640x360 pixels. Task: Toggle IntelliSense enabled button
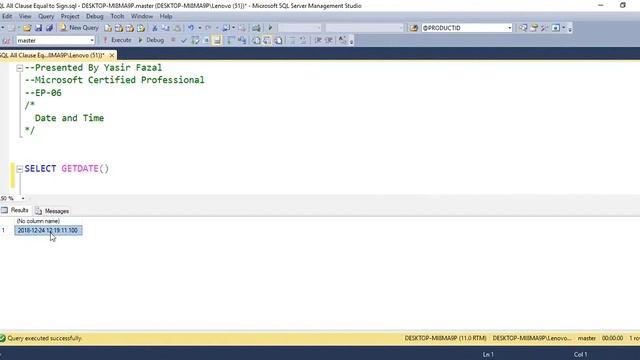click(x=217, y=40)
